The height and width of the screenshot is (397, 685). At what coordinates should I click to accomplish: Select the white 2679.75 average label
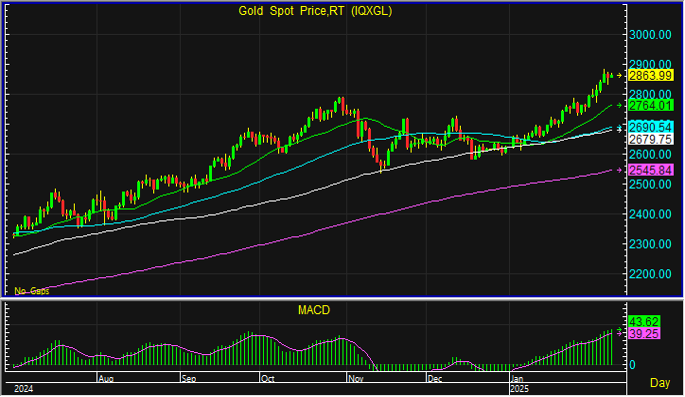click(650, 139)
